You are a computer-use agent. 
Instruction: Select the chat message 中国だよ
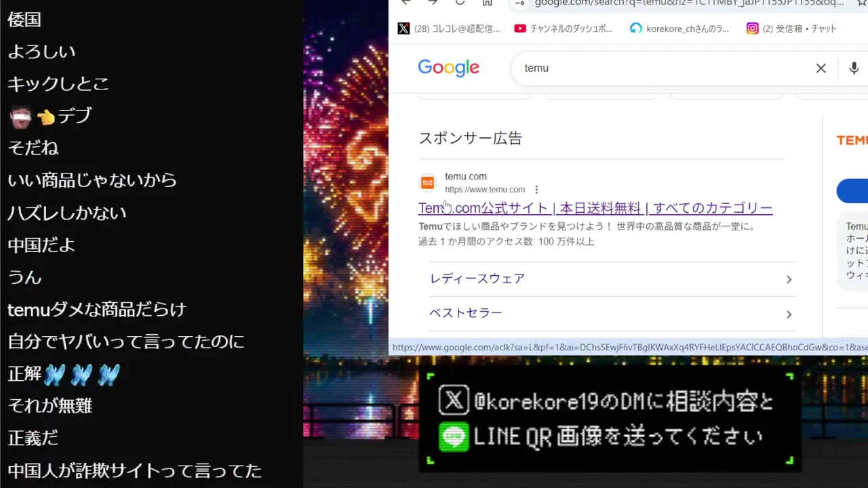[x=41, y=245]
